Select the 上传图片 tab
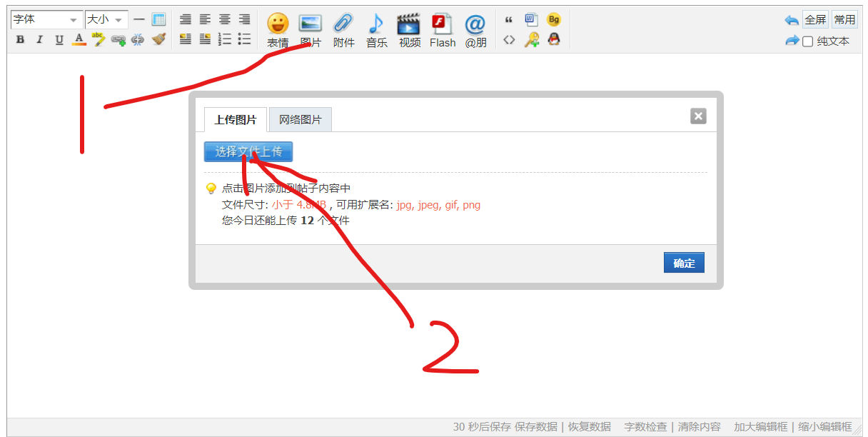Image resolution: width=868 pixels, height=437 pixels. [236, 120]
